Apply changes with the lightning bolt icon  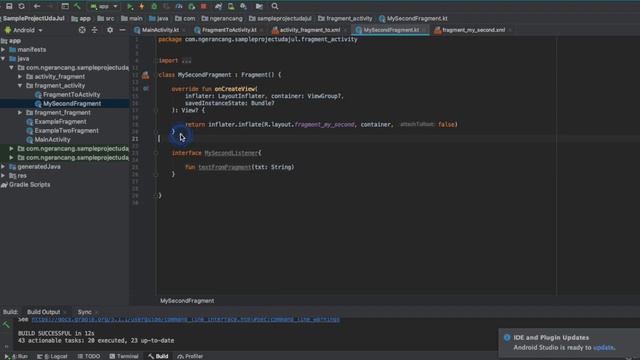click(142, 6)
